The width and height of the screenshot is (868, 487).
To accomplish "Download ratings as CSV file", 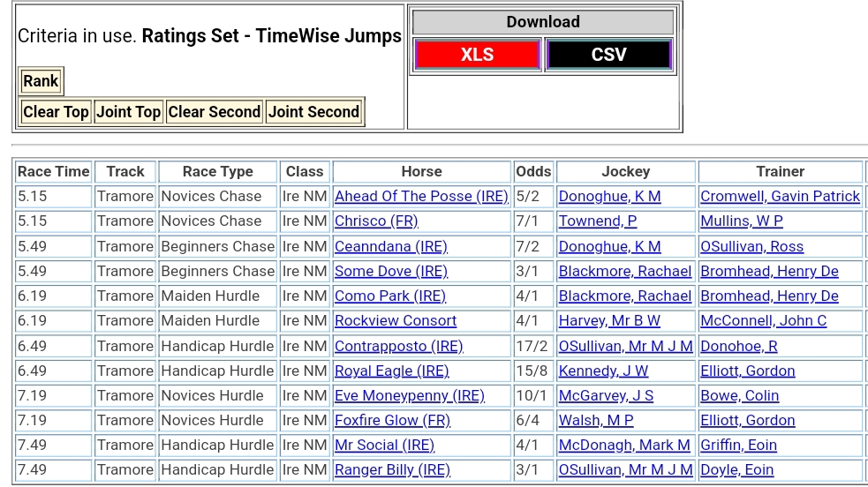I will (x=608, y=55).
